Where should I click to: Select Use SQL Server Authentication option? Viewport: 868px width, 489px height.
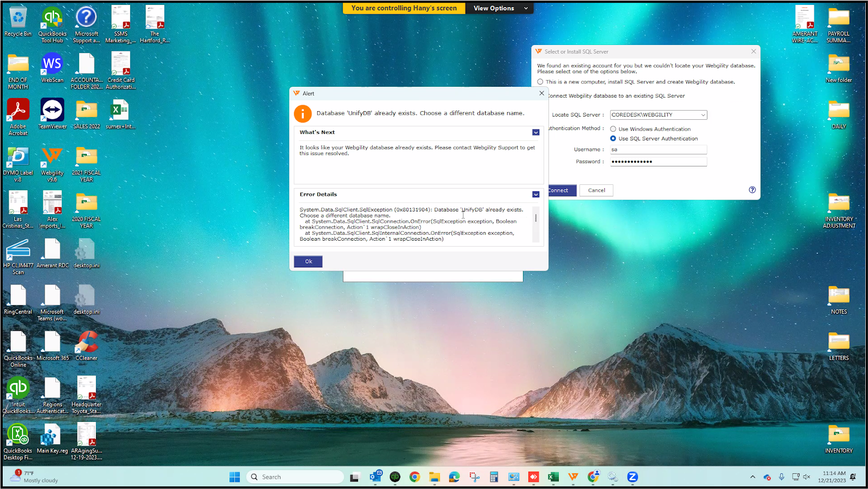pos(613,139)
